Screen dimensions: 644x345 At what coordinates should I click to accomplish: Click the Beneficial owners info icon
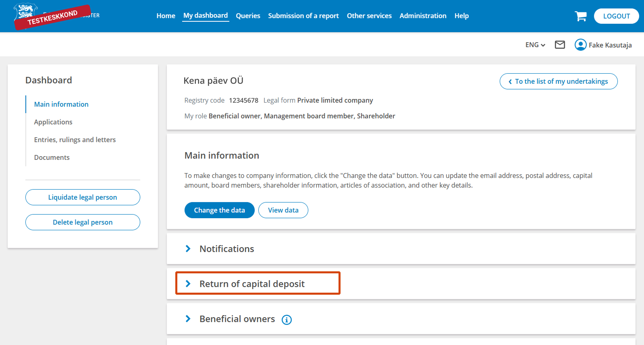(x=287, y=320)
